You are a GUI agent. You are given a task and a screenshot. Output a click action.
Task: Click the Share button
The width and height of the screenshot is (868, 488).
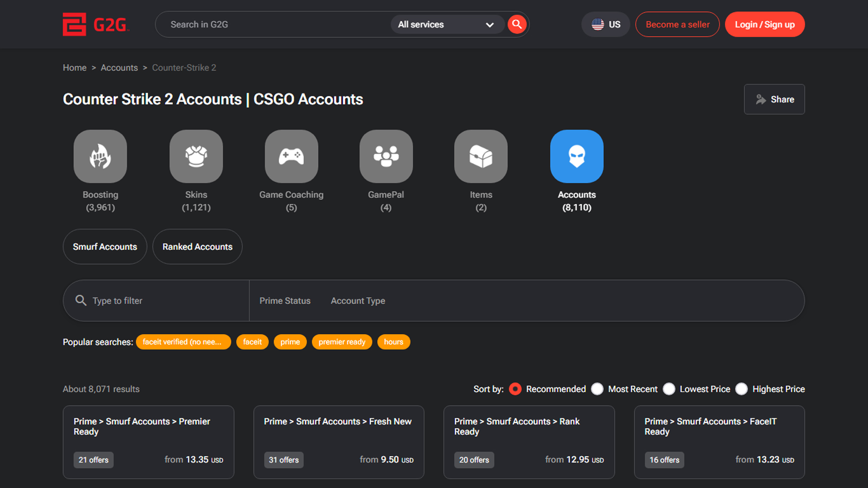(x=774, y=99)
